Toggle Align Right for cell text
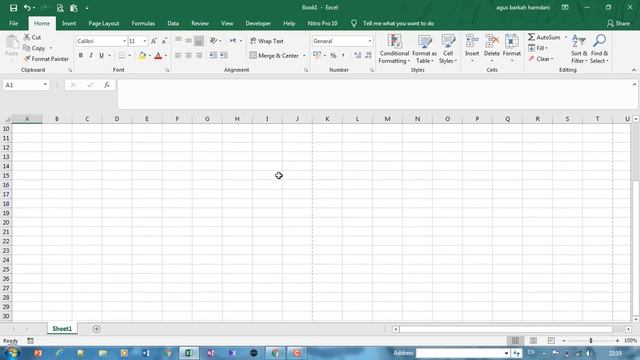The width and height of the screenshot is (640, 360). tap(199, 56)
